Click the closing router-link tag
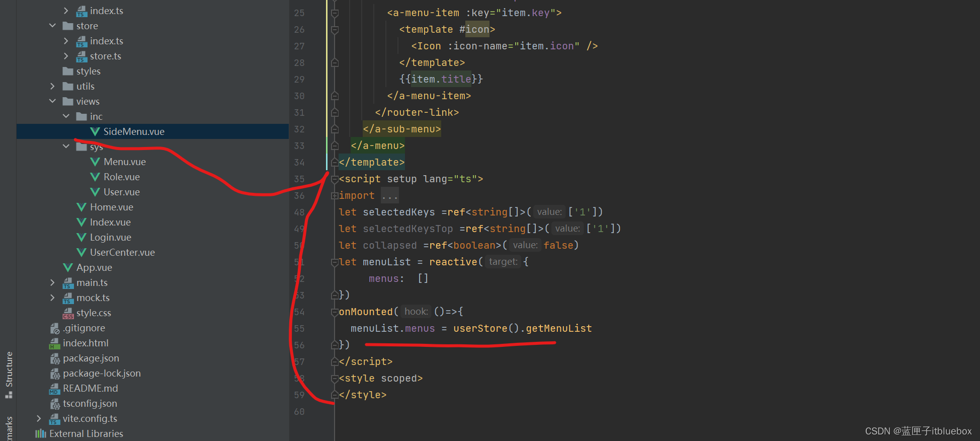Viewport: 980px width, 441px height. pyautogui.click(x=417, y=112)
